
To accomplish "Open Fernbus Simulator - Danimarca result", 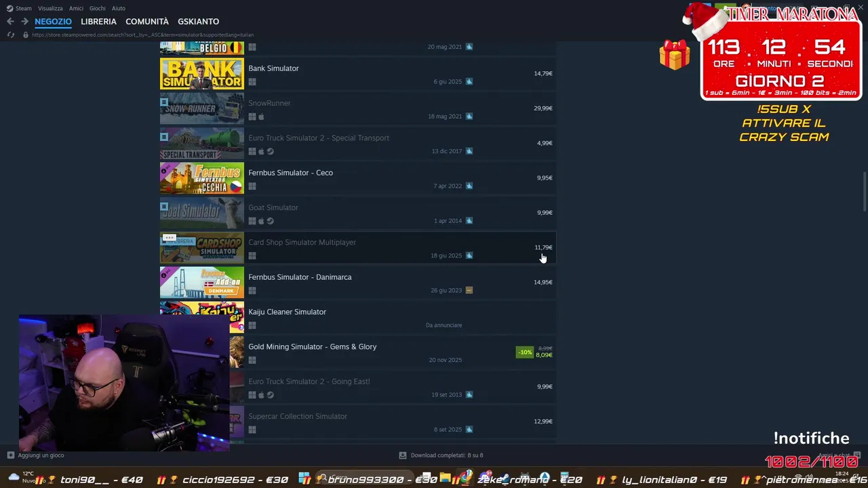I will (357, 283).
